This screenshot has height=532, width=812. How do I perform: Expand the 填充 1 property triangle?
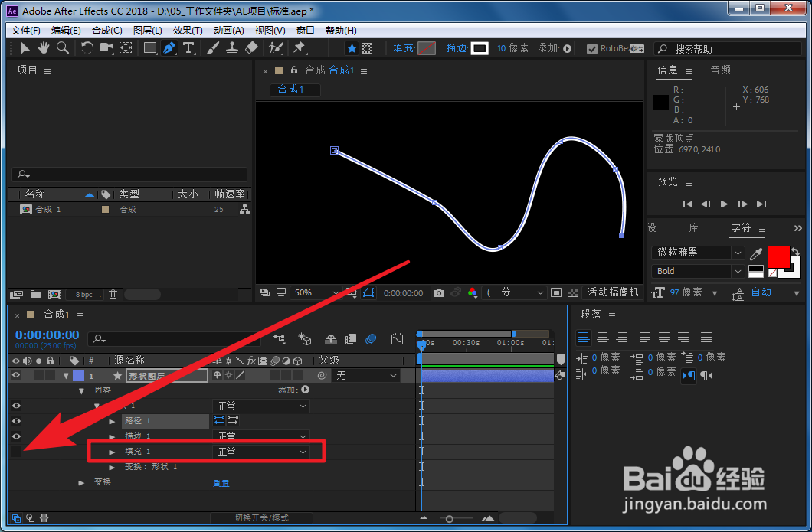[x=112, y=452]
